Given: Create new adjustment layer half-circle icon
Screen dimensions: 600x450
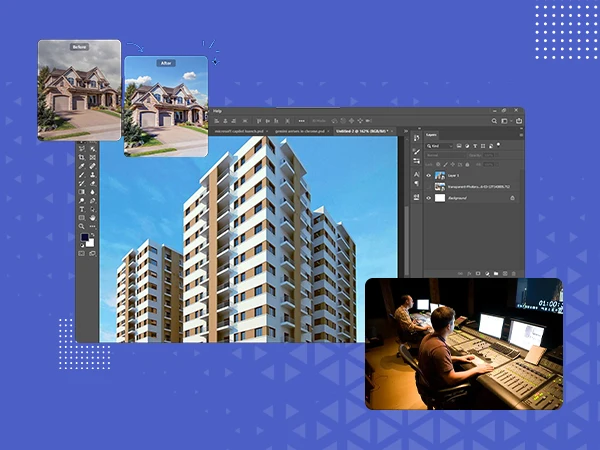Looking at the screenshot, I should (x=487, y=274).
